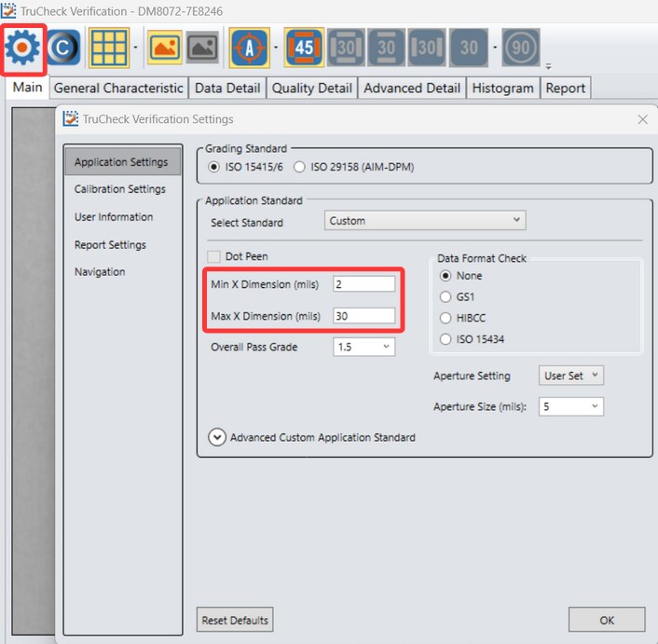Open the dropdown arrow beside the grid icon
Image resolution: width=658 pixels, height=644 pixels.
click(x=135, y=48)
